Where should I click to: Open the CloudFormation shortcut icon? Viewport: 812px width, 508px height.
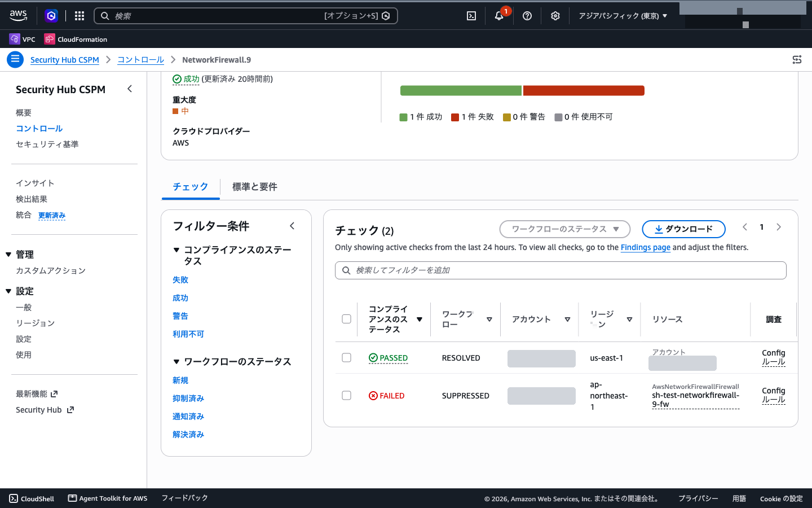[x=50, y=39]
